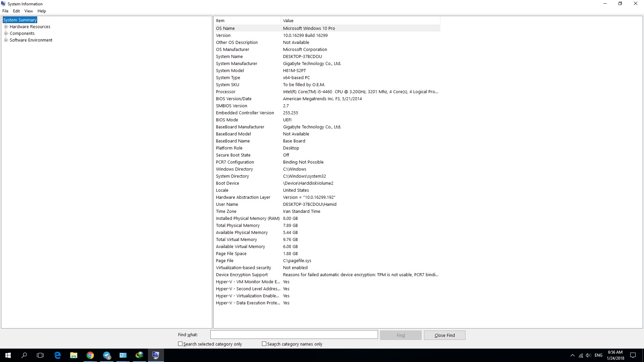Open the File menu

point(5,11)
